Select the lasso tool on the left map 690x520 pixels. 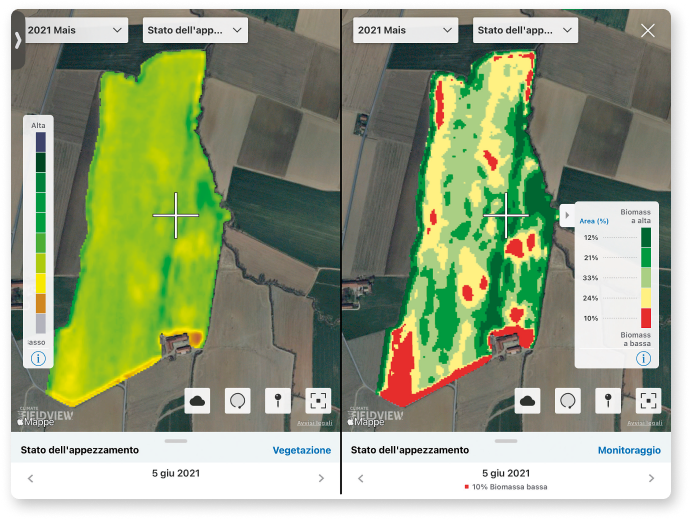(238, 401)
